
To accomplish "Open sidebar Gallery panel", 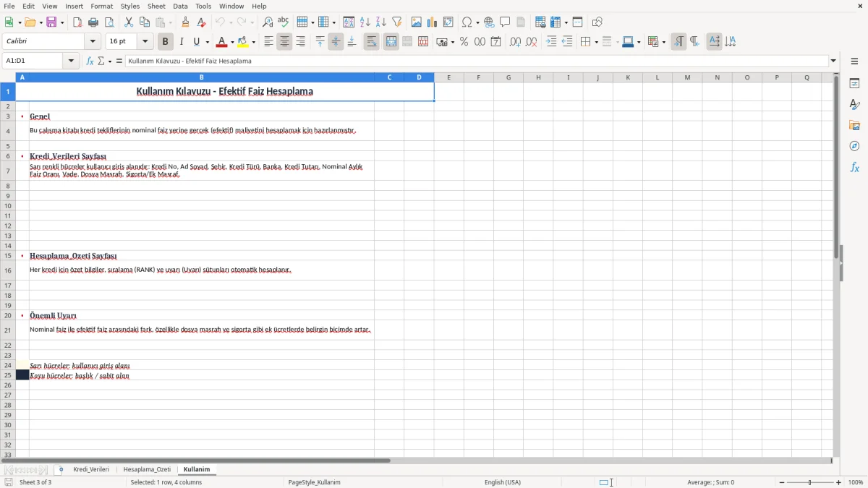I will [854, 125].
